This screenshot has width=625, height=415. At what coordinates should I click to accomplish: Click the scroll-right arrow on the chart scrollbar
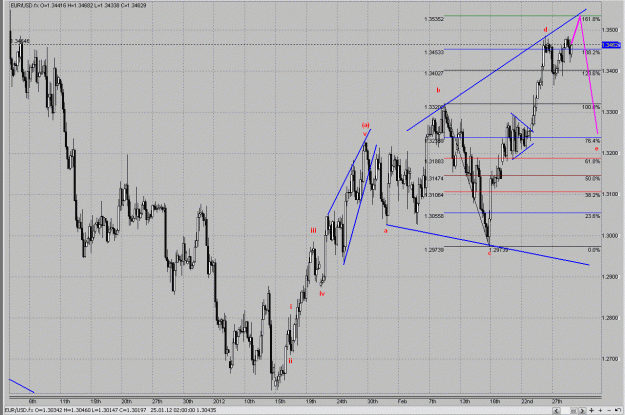(582, 410)
